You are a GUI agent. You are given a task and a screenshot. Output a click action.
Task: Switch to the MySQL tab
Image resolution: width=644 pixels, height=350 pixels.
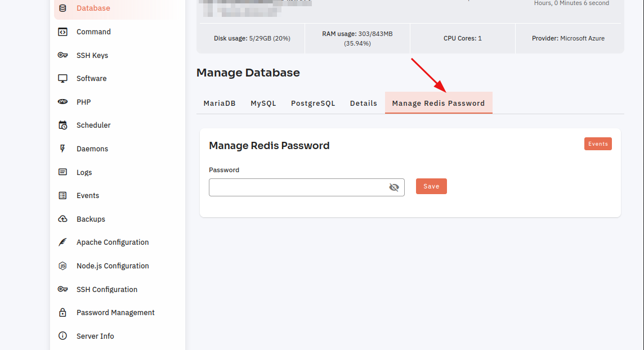(x=263, y=104)
